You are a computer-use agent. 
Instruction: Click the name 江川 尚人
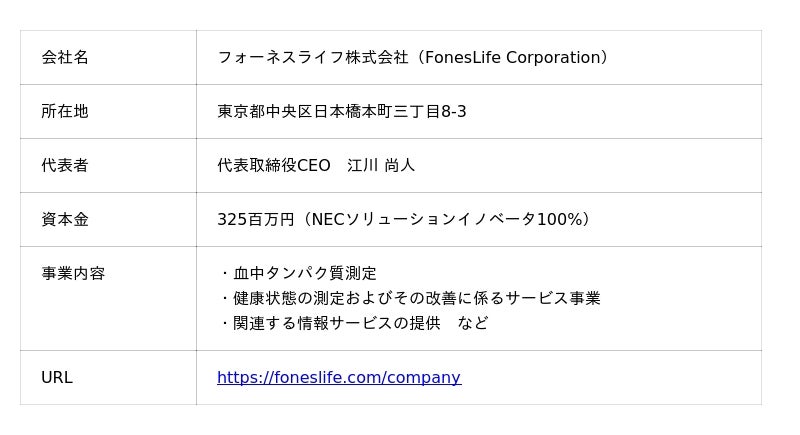coord(381,166)
